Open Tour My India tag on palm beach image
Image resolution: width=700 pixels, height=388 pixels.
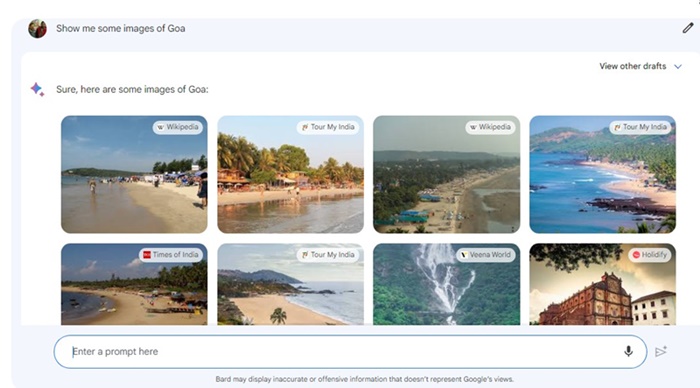tap(328, 127)
